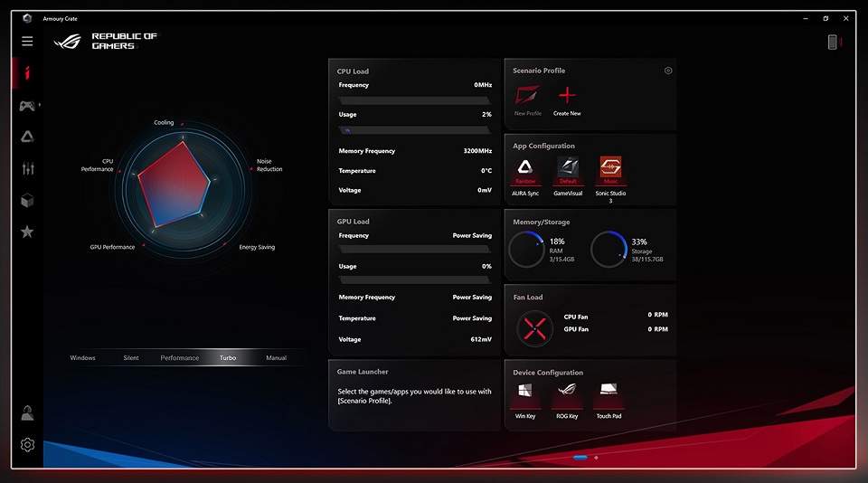The image size is (868, 483).
Task: Open Sonic Studio 3 configuration
Action: [x=610, y=166]
